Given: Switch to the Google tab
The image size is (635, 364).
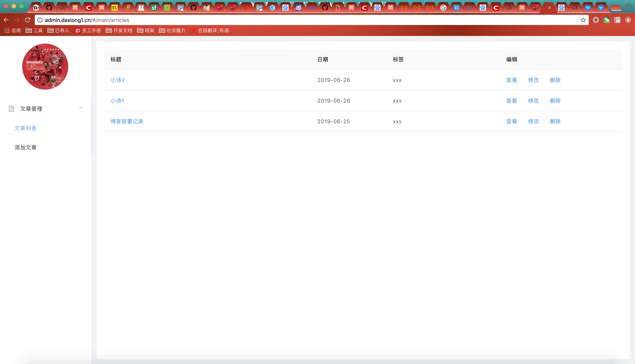Looking at the screenshot, I should 443,8.
